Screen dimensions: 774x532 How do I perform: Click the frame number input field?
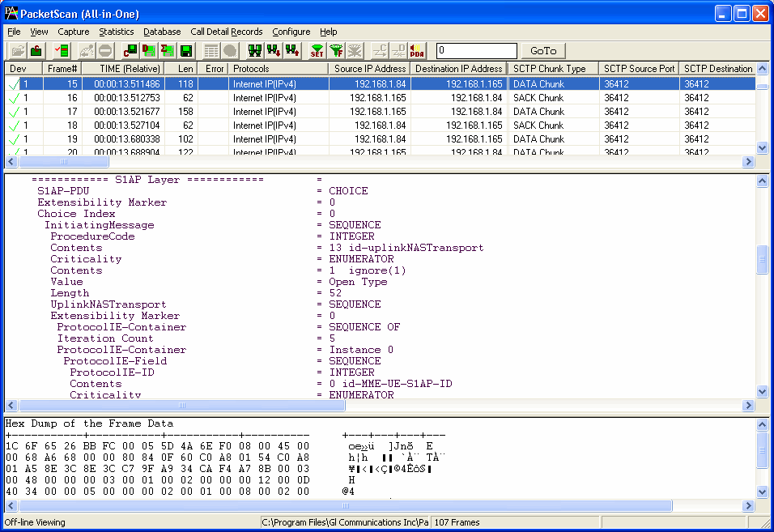476,51
